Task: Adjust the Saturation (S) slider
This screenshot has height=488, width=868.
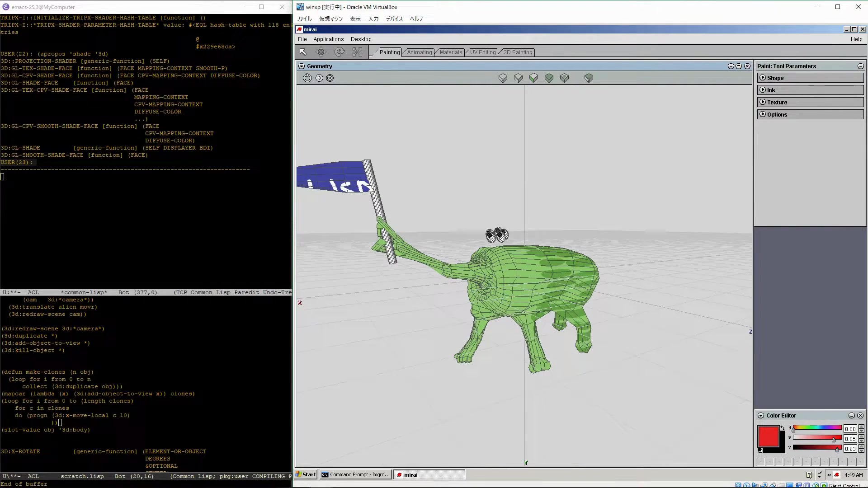Action: click(x=817, y=438)
